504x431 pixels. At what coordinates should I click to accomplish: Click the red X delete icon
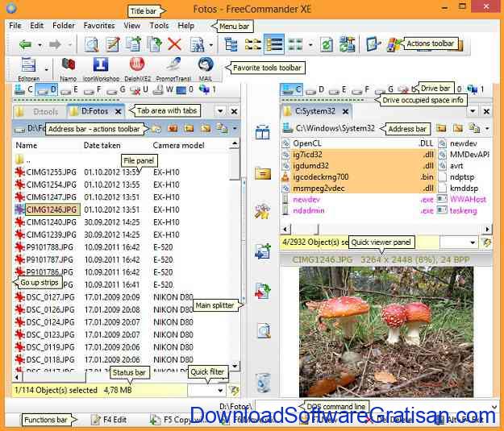(174, 44)
